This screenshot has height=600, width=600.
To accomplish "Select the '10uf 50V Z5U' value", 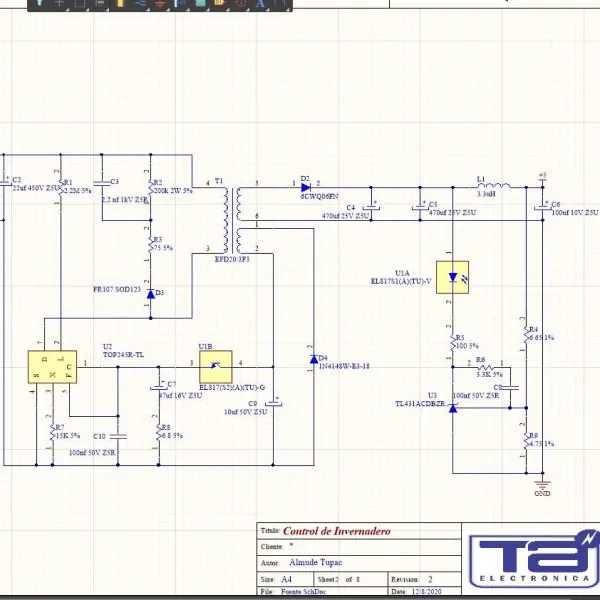I will pos(245,412).
